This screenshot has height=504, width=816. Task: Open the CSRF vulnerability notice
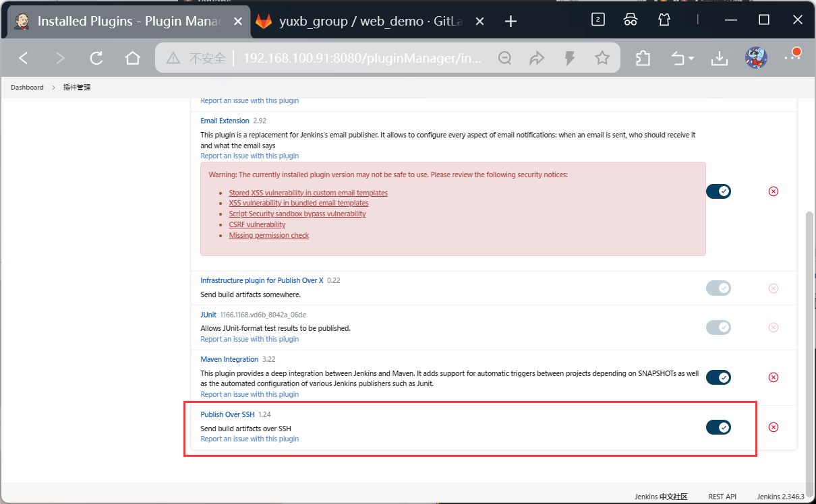pos(257,224)
